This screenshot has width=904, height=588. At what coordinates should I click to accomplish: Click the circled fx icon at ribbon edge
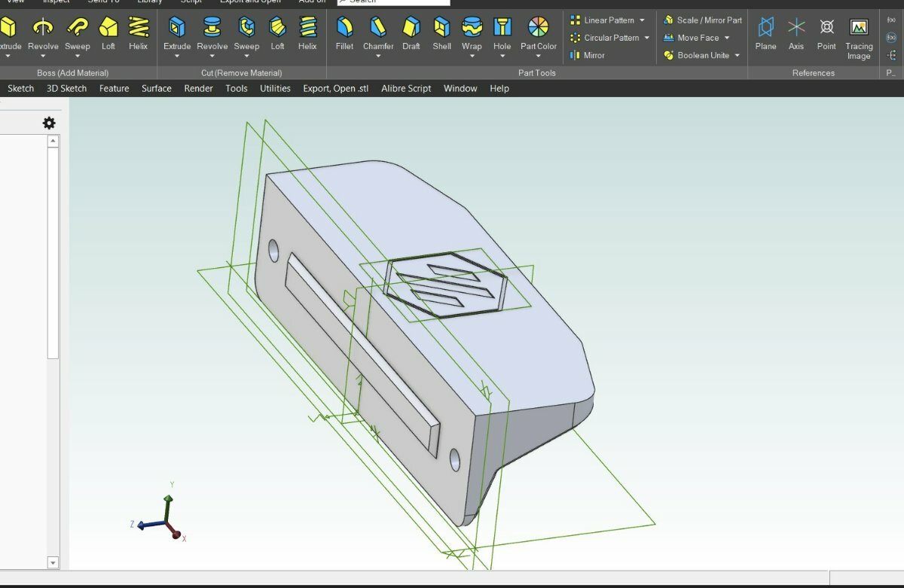coord(892,38)
